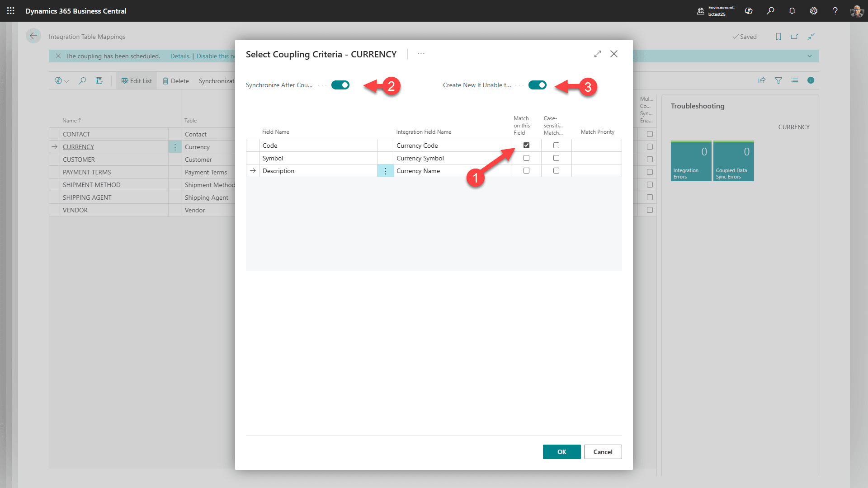Image resolution: width=868 pixels, height=488 pixels.
Task: Open the Description row options menu
Action: point(385,171)
